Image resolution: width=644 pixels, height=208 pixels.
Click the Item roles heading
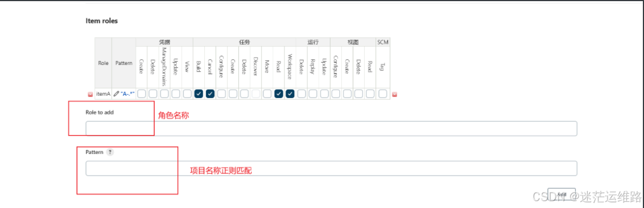[x=101, y=21]
